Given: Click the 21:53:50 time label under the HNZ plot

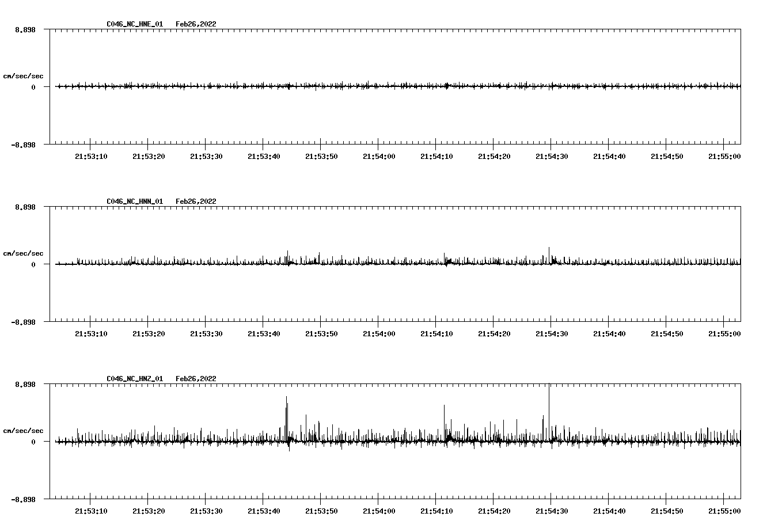Looking at the screenshot, I should 321,511.
